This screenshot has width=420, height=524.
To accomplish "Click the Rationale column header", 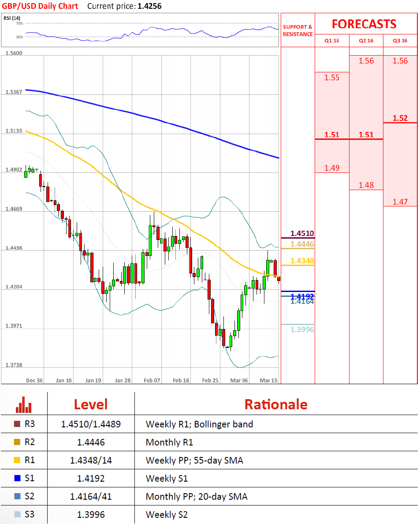I will tap(276, 404).
